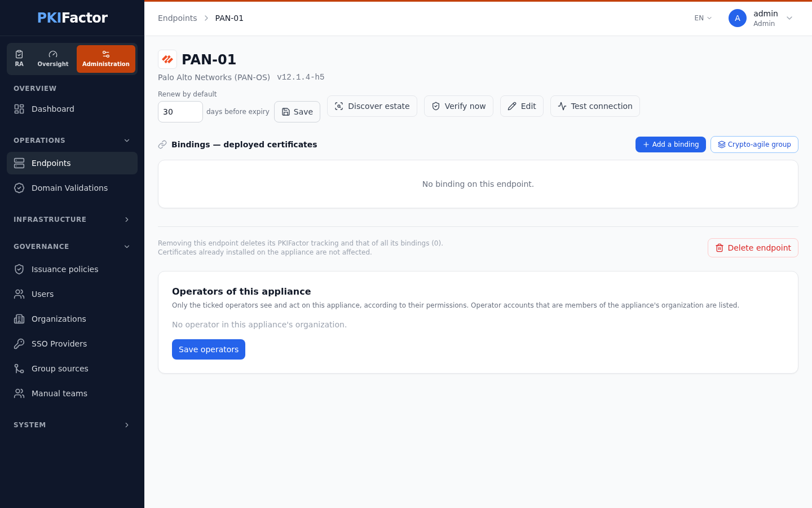Click the 'No binding on this endpoint.' text

pyautogui.click(x=478, y=184)
